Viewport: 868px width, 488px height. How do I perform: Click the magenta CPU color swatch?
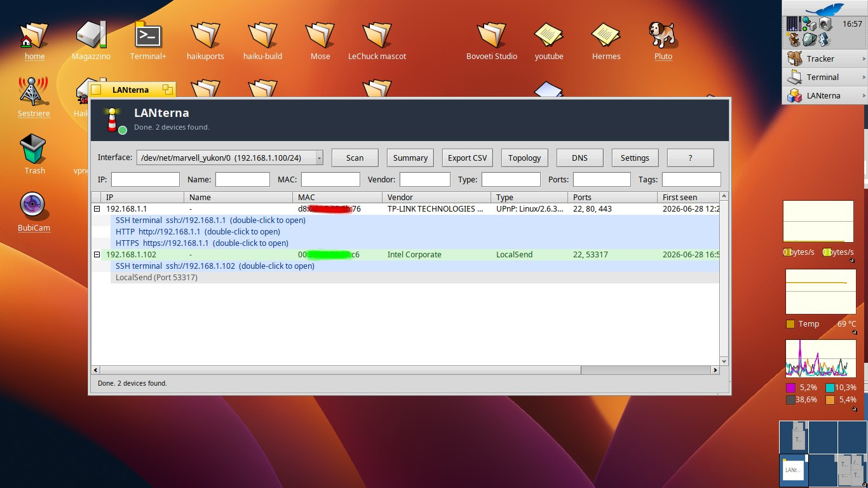790,388
